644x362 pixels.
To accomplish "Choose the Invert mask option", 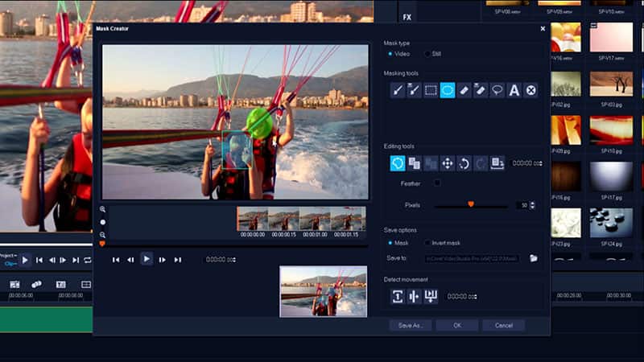I will [427, 243].
